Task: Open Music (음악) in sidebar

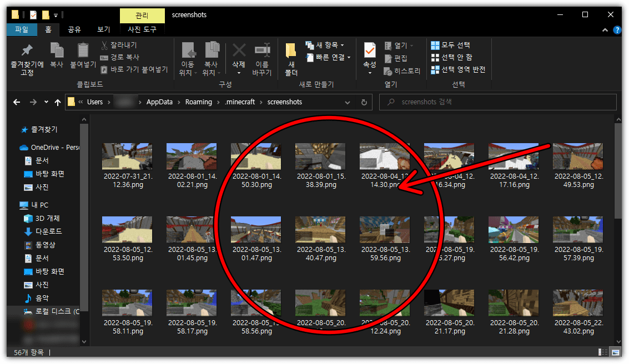Action: [x=37, y=298]
